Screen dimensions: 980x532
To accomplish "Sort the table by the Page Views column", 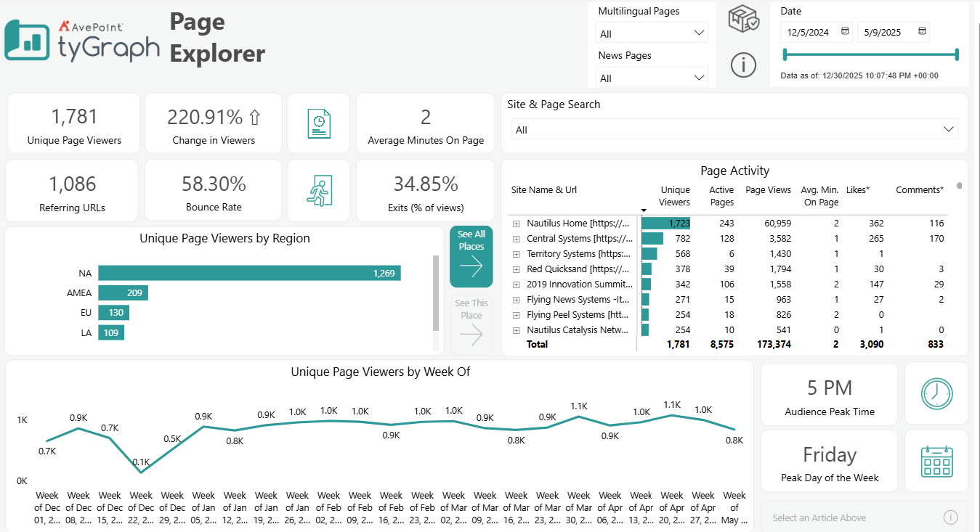I will click(768, 189).
